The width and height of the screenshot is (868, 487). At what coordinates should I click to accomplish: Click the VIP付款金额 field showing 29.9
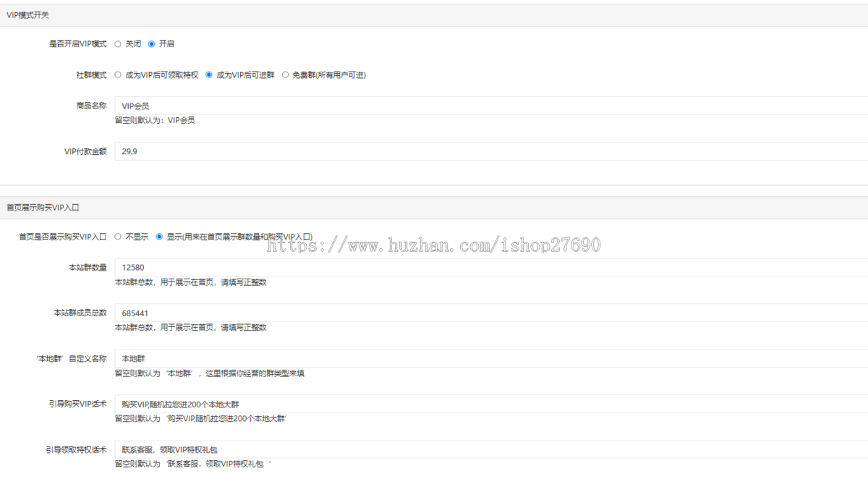(491, 151)
